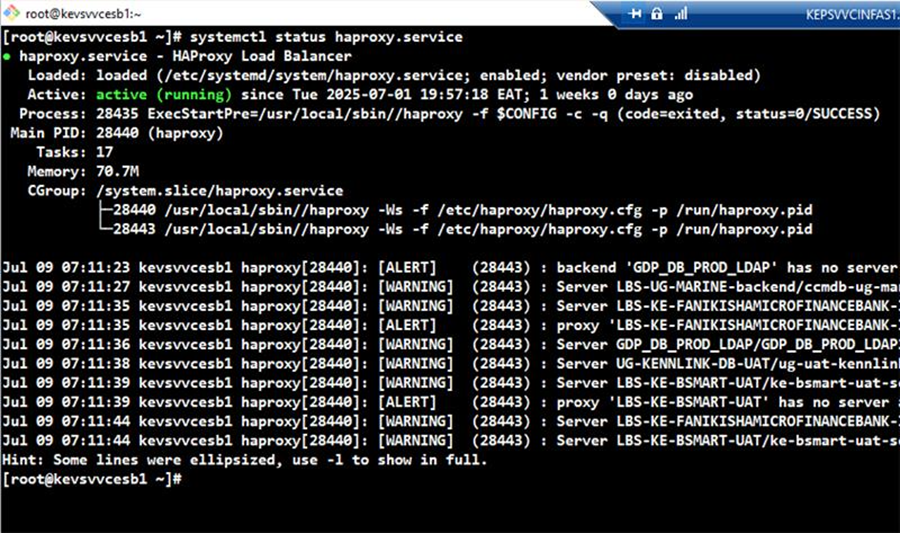
Task: Click the pin icon in the remote session bar
Action: coord(635,13)
